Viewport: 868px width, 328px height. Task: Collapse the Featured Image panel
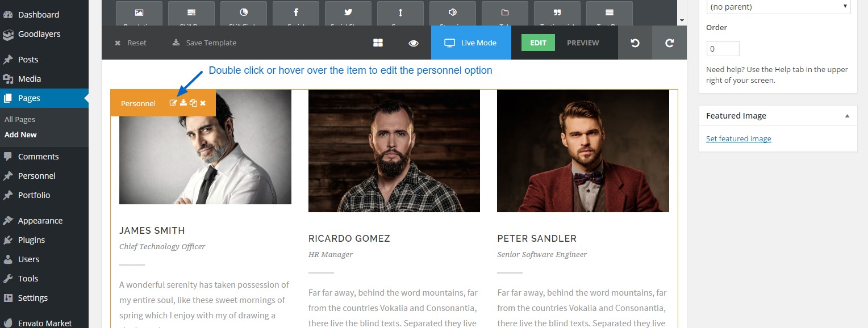(847, 116)
